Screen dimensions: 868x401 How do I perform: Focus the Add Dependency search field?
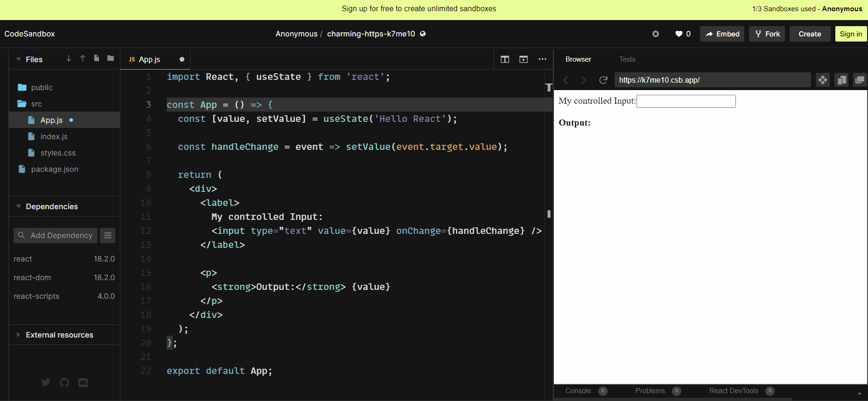click(56, 235)
